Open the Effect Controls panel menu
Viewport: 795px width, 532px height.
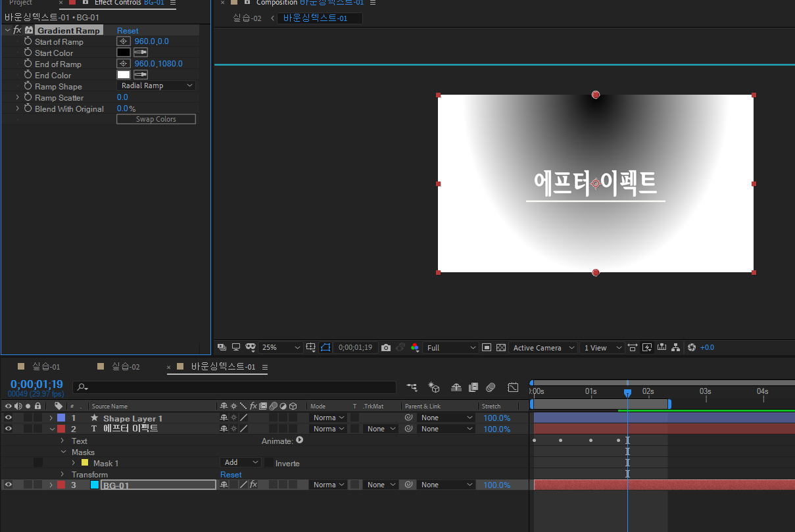pyautogui.click(x=173, y=3)
